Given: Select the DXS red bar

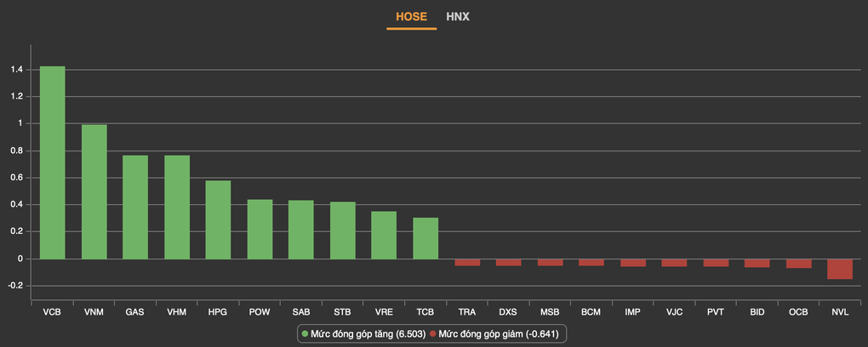Looking at the screenshot, I should (x=508, y=262).
